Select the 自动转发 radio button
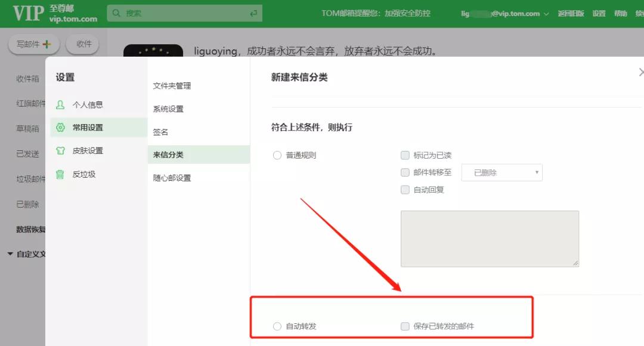644x346 pixels. click(277, 326)
